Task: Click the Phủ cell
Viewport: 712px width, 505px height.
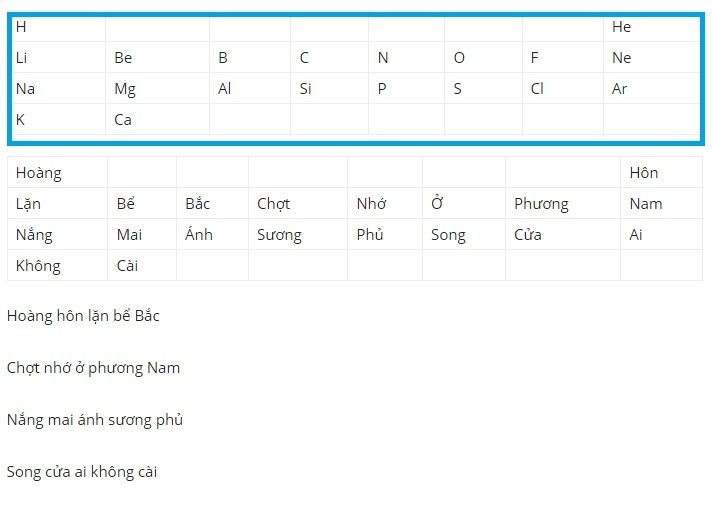Action: pyautogui.click(x=385, y=234)
